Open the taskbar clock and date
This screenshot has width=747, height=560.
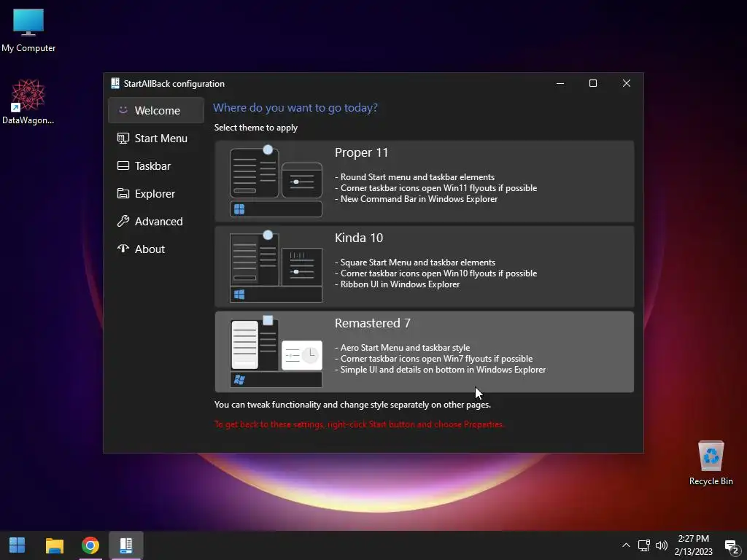pyautogui.click(x=694, y=545)
